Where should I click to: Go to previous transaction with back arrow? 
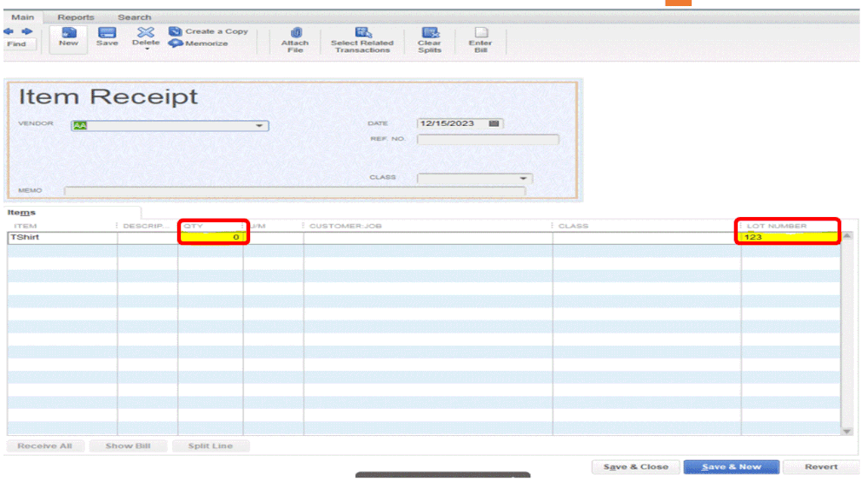(9, 31)
